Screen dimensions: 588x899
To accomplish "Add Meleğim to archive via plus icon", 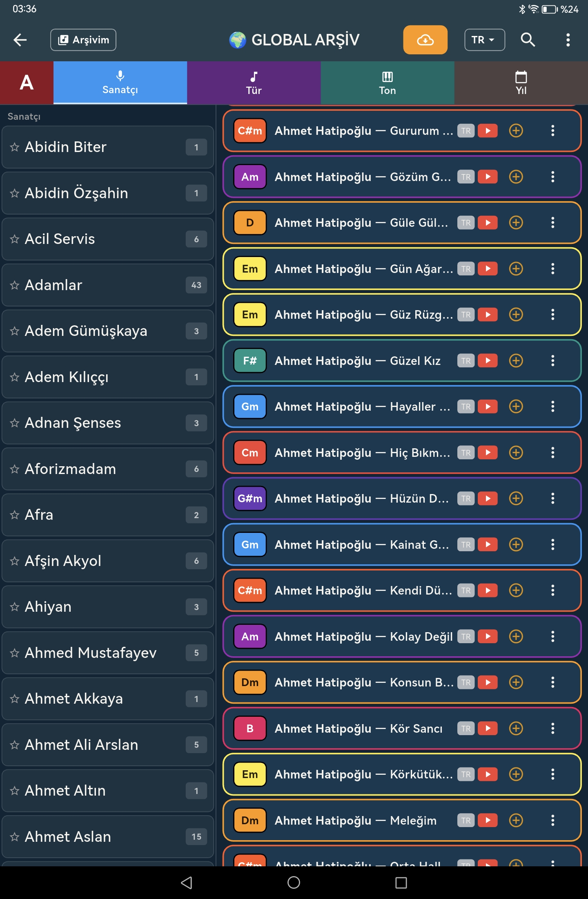I will [x=516, y=820].
